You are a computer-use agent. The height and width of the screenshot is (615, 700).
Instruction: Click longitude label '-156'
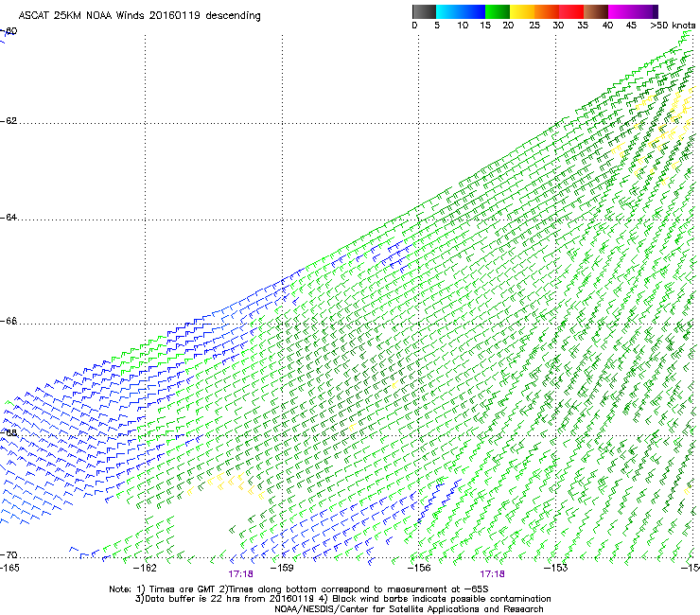419,568
